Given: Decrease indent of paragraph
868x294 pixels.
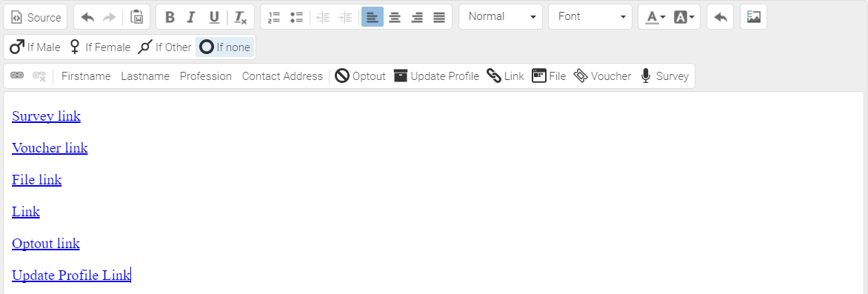Looking at the screenshot, I should pos(323,17).
